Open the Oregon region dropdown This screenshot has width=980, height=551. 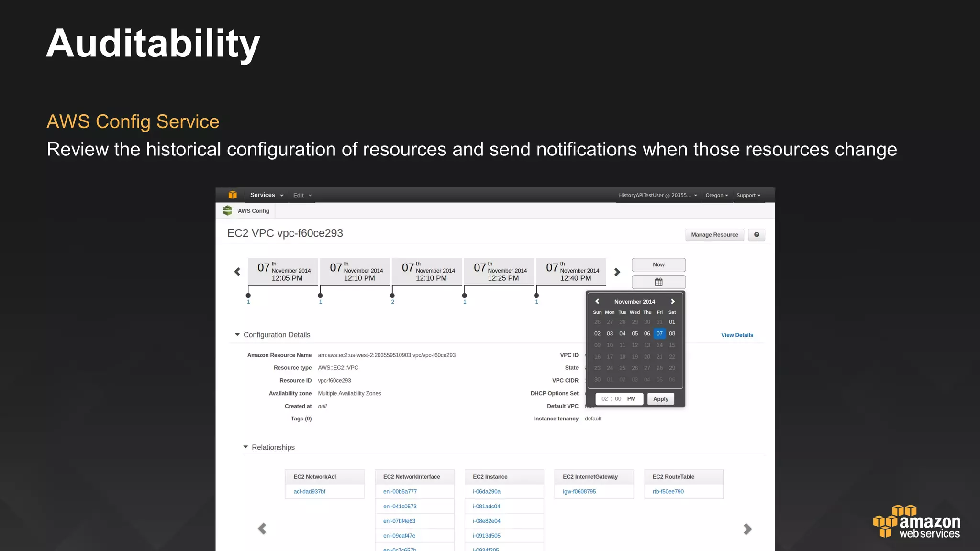pyautogui.click(x=716, y=195)
